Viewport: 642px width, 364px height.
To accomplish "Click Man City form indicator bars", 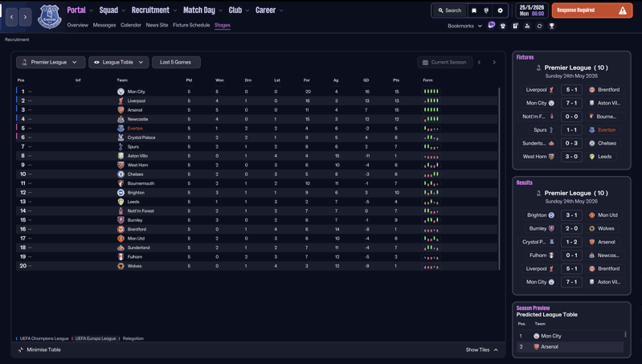I will tap(431, 92).
